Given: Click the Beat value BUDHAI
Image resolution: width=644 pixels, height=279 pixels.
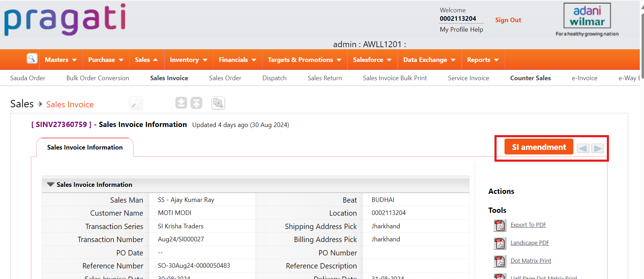Looking at the screenshot, I should 383,200.
